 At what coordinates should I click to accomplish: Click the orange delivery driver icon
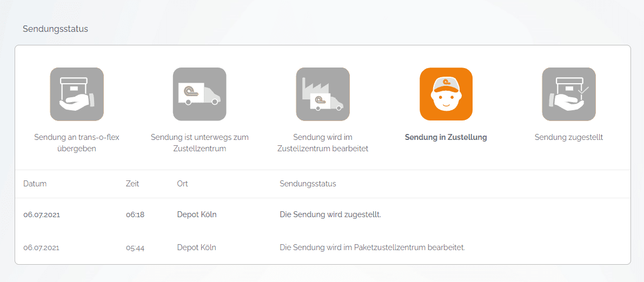pos(446,94)
